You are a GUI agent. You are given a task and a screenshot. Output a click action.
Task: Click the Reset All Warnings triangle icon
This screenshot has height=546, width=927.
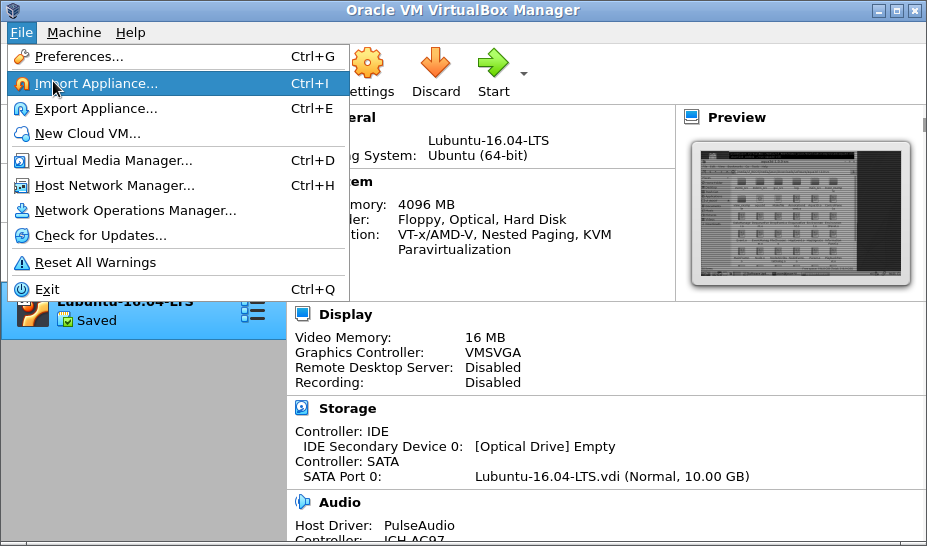click(21, 262)
